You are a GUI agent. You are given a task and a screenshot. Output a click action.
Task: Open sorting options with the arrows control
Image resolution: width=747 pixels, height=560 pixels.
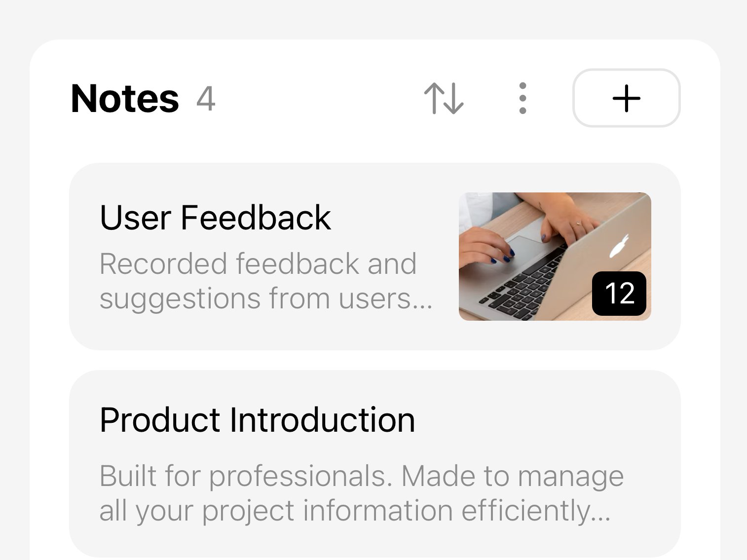tap(443, 98)
